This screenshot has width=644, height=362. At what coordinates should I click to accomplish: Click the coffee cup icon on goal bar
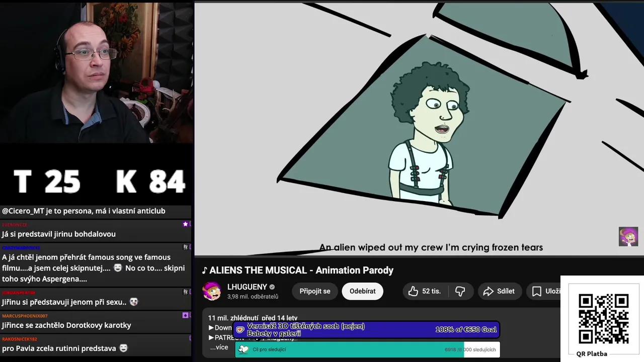[240, 330]
